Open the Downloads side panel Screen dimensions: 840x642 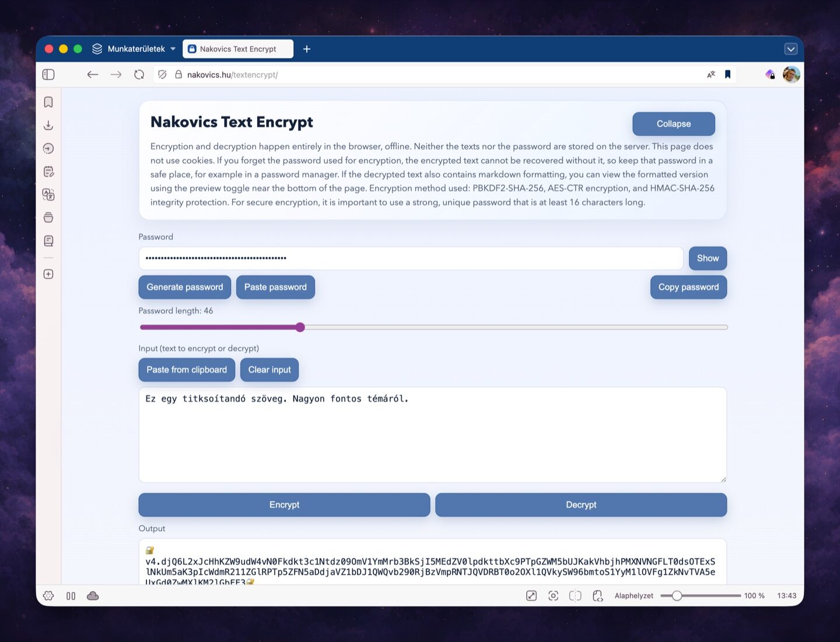coord(48,125)
